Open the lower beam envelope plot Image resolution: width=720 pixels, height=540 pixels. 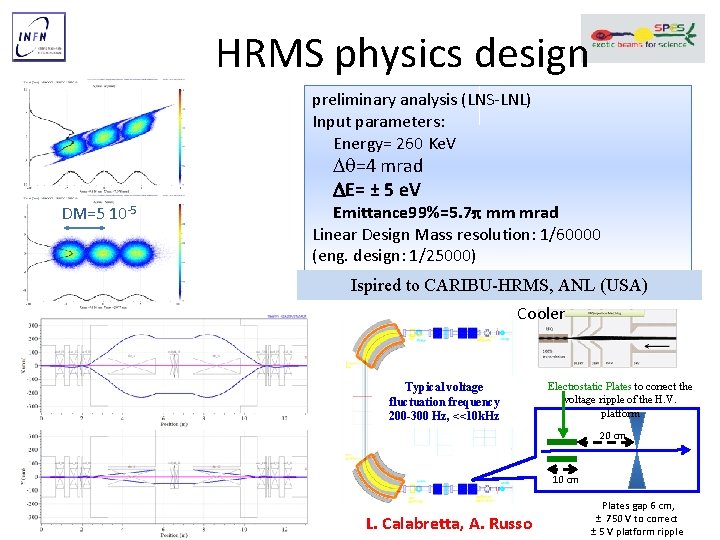pos(164,482)
